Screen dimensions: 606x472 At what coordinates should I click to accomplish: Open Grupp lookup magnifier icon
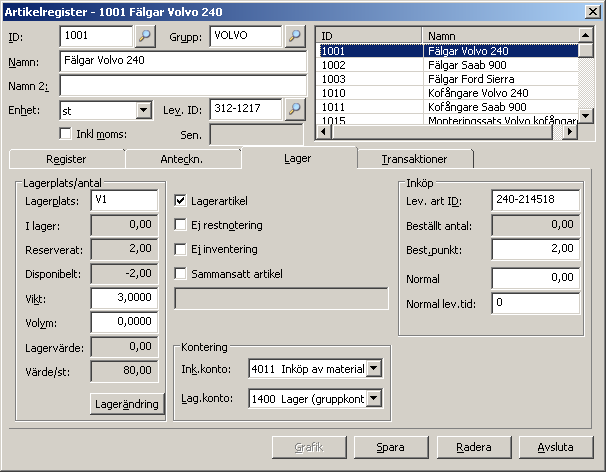pos(295,36)
